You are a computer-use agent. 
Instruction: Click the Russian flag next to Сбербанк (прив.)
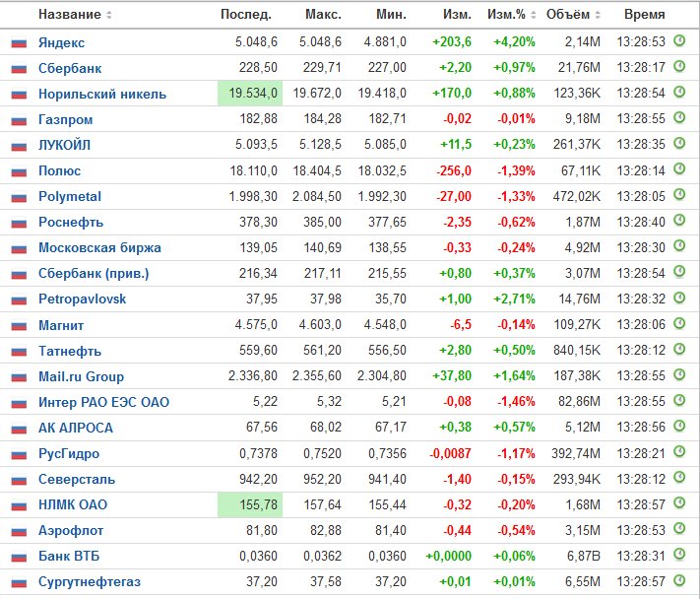coord(19,275)
